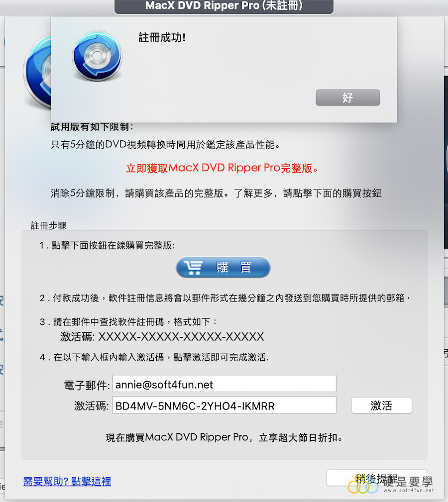Click the shopping cart icon on purchase button
448x502 pixels.
(193, 267)
